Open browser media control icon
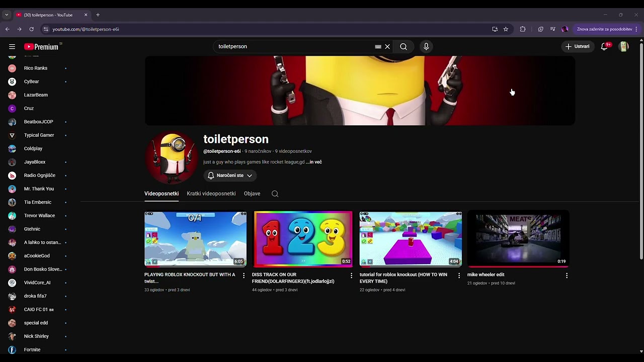This screenshot has height=362, width=644. coord(553,29)
